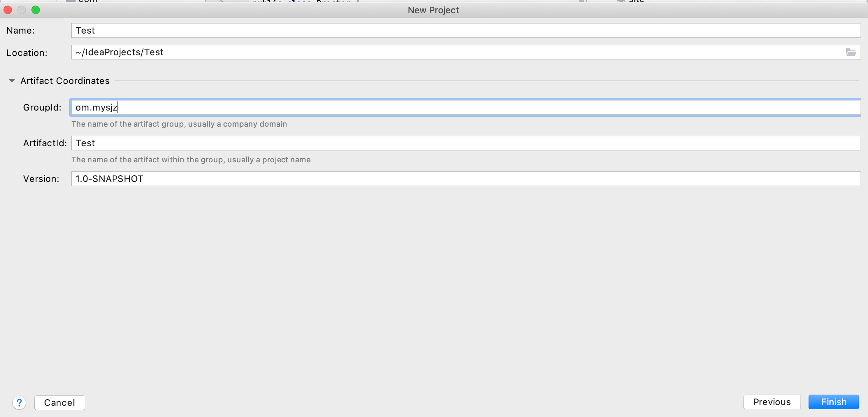Screen dimensions: 868x417
Task: Go back with the Previous button
Action: click(772, 402)
